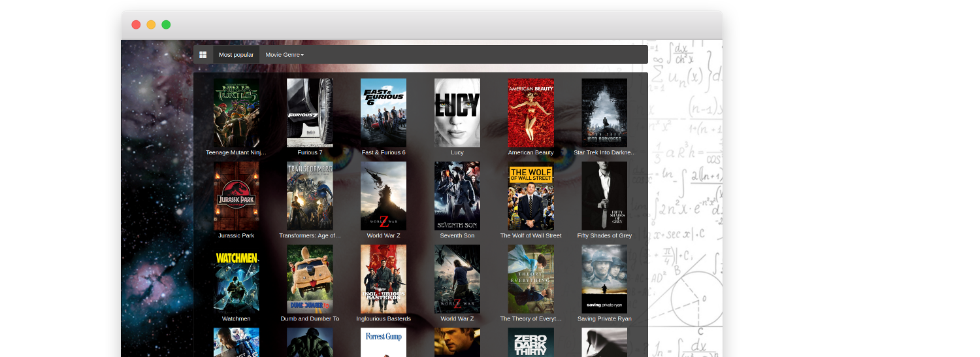Image resolution: width=980 pixels, height=357 pixels.
Task: Open the Furious 7 poster
Action: (310, 113)
